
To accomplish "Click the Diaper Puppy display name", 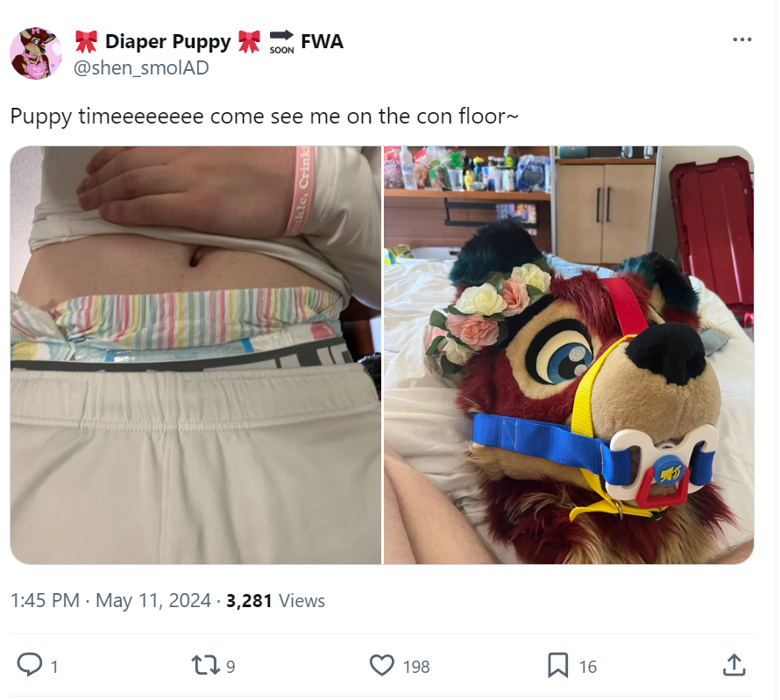I will [x=167, y=41].
